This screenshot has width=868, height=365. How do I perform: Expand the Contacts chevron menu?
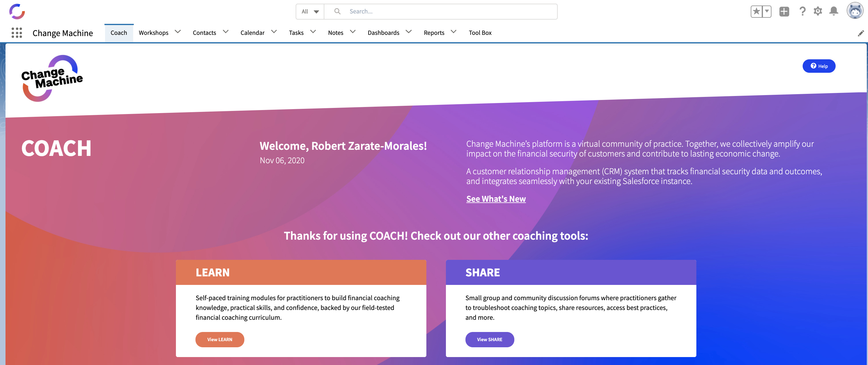pos(226,32)
